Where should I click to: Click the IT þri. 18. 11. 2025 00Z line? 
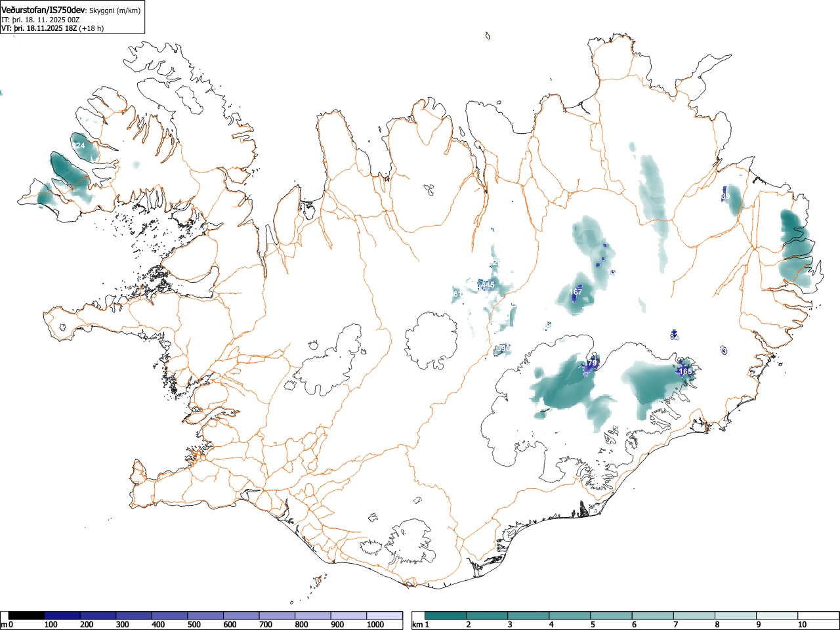click(x=41, y=19)
